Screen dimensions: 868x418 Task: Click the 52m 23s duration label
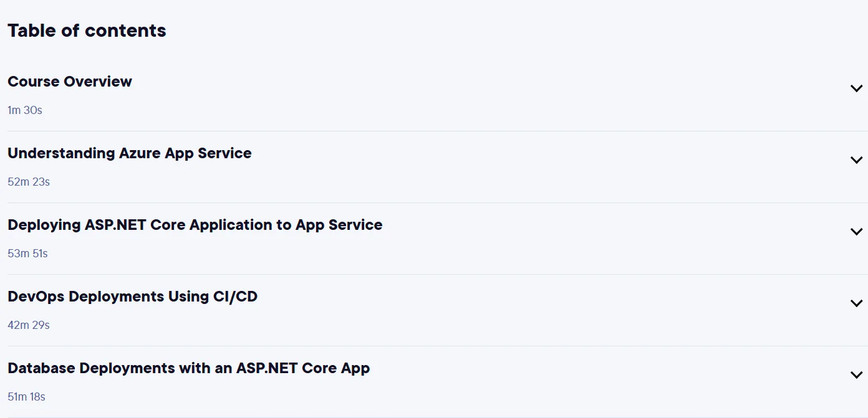click(29, 182)
